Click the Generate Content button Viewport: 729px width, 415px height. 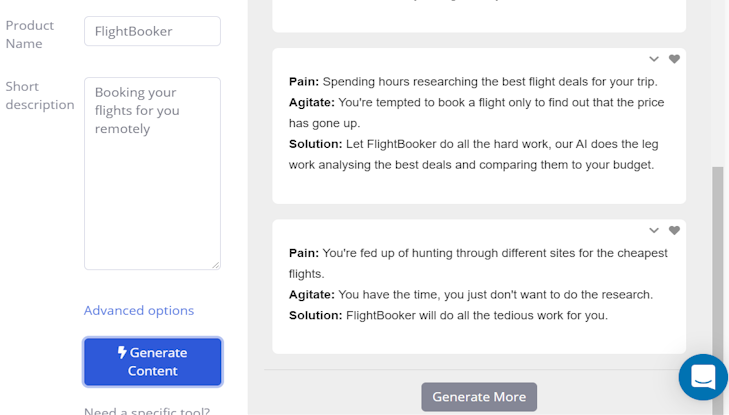pos(152,362)
